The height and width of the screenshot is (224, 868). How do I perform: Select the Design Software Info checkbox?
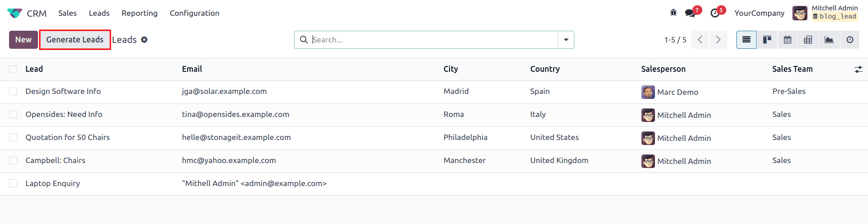pyautogui.click(x=13, y=92)
